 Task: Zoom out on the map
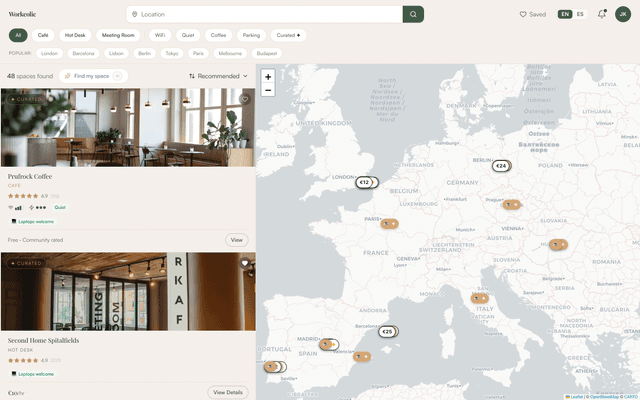pos(268,90)
